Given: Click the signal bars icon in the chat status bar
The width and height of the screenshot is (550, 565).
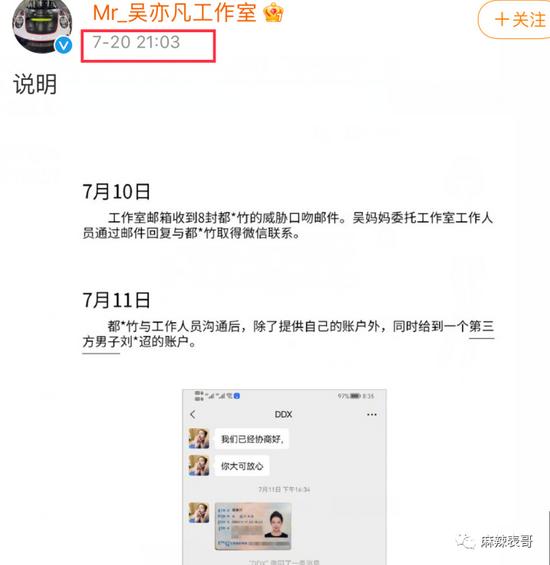Looking at the screenshot, I should (210, 396).
